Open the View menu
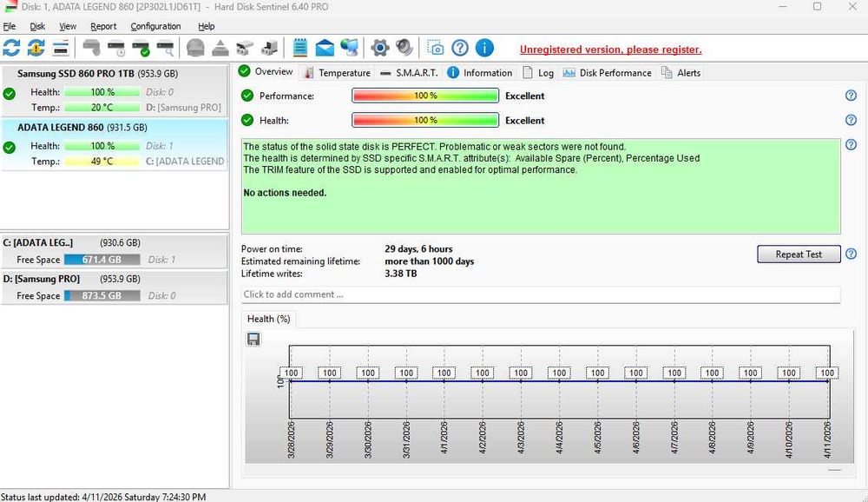868x502 pixels. click(x=68, y=26)
